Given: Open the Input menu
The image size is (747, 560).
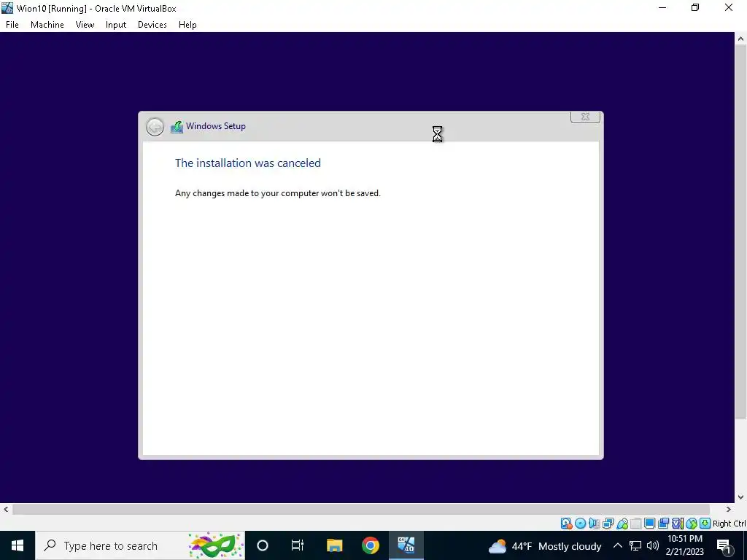Looking at the screenshot, I should pos(116,25).
